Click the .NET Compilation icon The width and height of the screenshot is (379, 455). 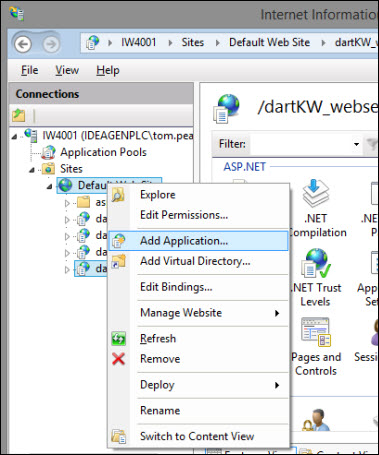316,194
